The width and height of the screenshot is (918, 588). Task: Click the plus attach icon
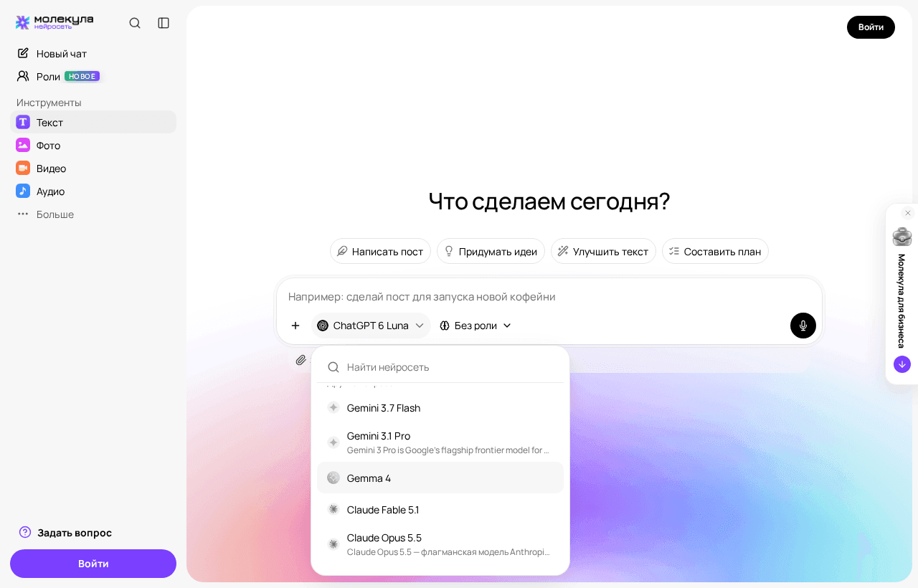(x=295, y=326)
